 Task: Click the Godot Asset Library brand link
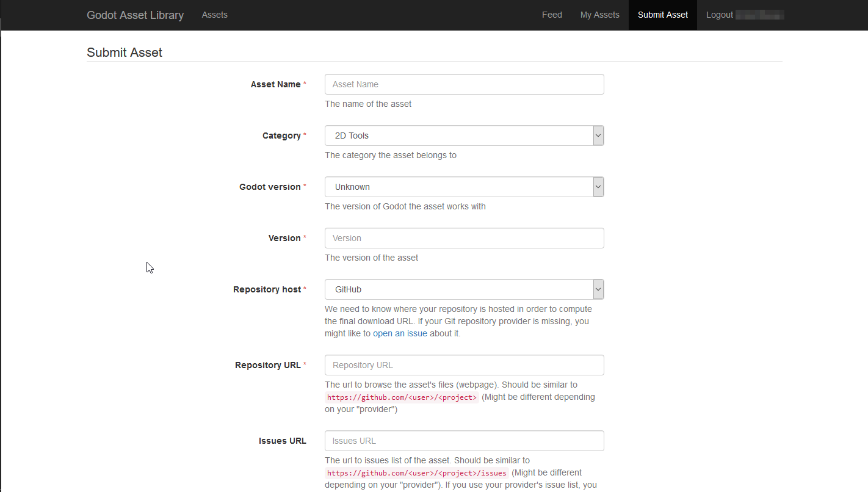click(x=135, y=15)
